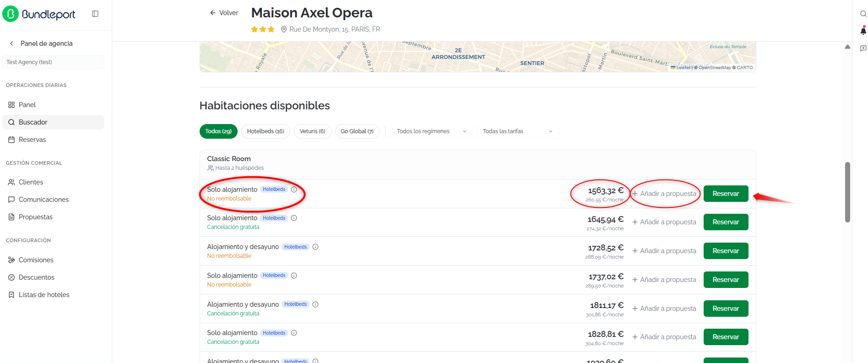Click the Listas de hoteles icon

click(11, 295)
